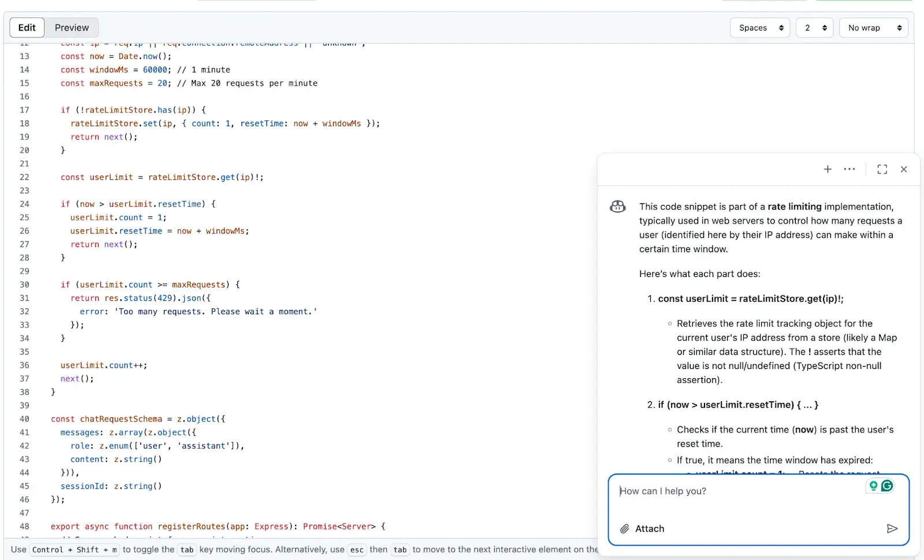Click the 'userLimit.count++;' code line
924x560 pixels.
[x=104, y=365]
